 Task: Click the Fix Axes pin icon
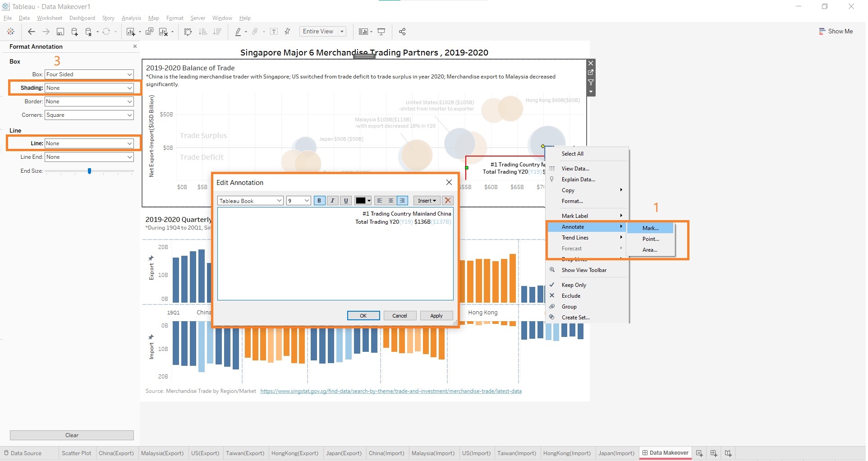coord(287,32)
